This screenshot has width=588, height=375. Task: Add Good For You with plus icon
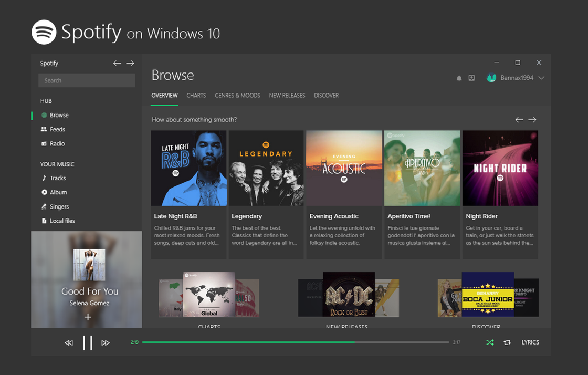[x=88, y=317]
